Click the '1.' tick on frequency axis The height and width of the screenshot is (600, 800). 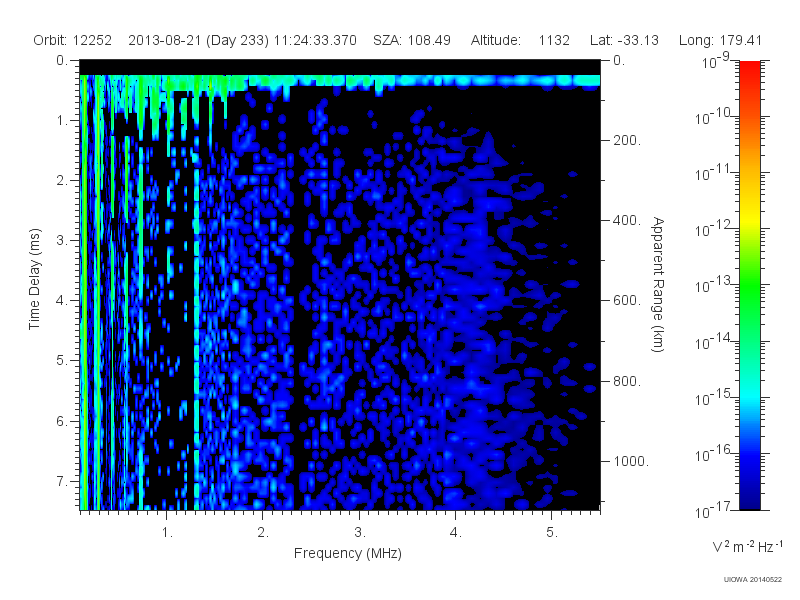pos(167,533)
